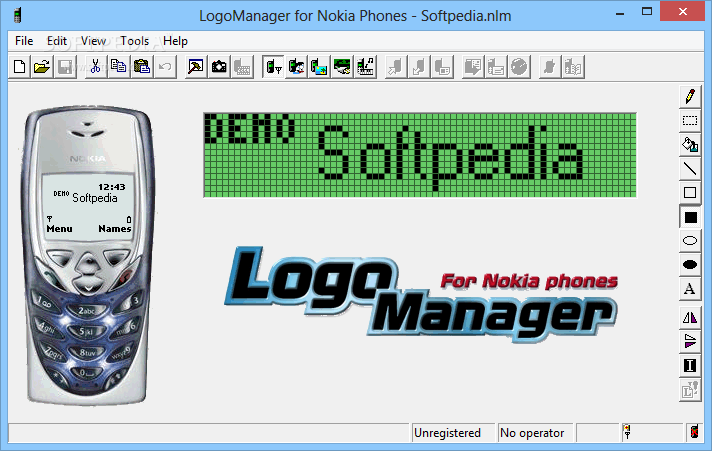
Task: Select the Line drawing tool
Action: coord(690,169)
